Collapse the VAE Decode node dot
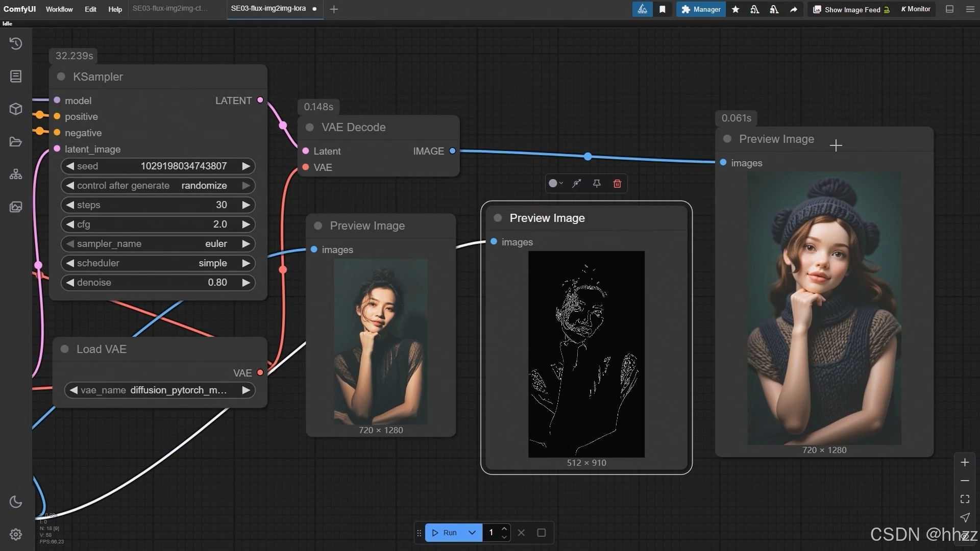The width and height of the screenshot is (980, 551). (x=310, y=128)
